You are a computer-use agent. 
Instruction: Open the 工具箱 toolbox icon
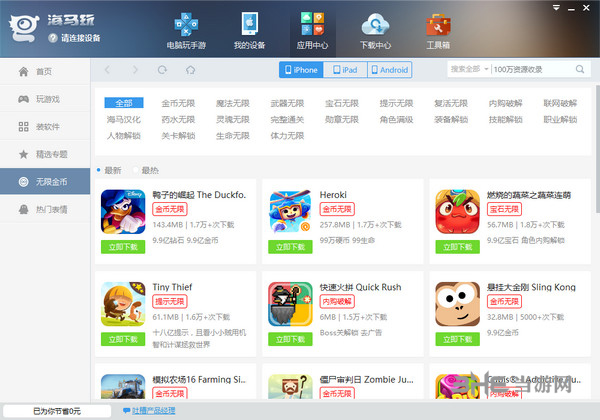(x=438, y=25)
